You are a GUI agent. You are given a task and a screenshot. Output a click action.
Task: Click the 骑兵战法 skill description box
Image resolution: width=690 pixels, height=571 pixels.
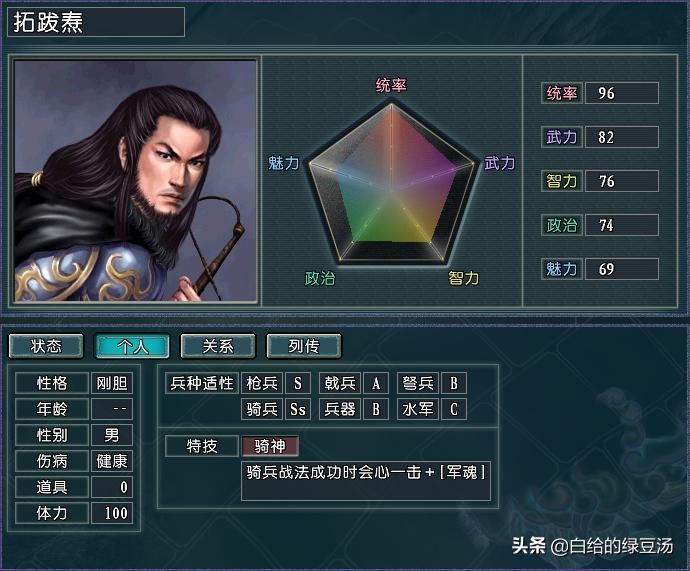[366, 481]
